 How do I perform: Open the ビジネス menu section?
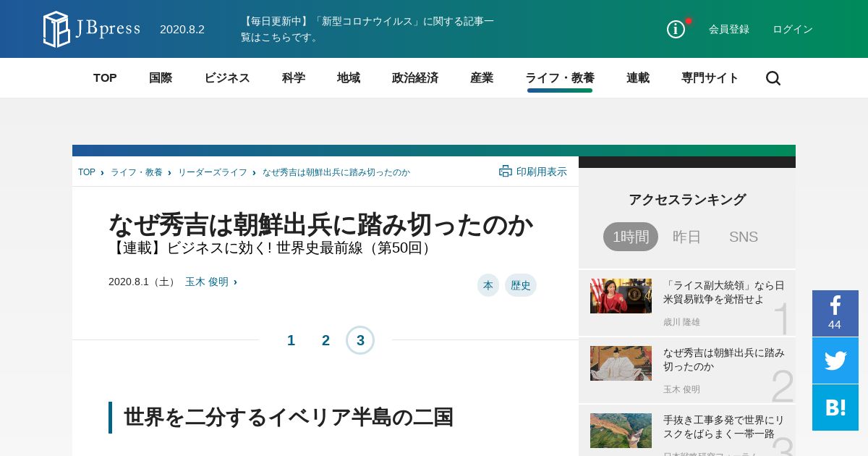pyautogui.click(x=227, y=78)
